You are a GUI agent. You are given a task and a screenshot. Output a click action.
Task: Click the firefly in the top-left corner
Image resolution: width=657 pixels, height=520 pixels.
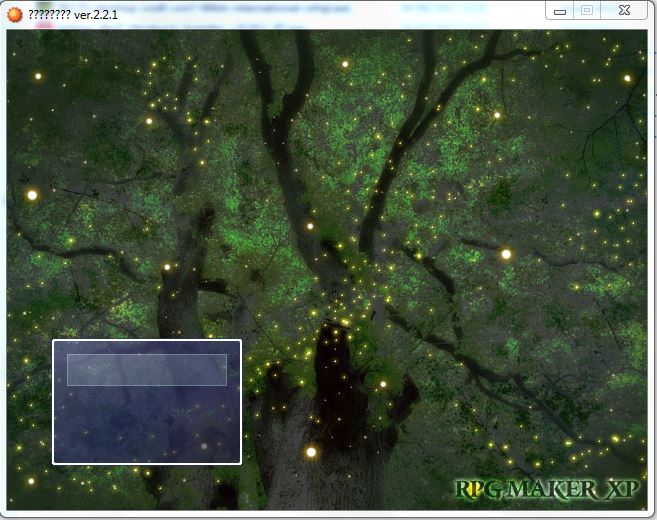point(38,76)
